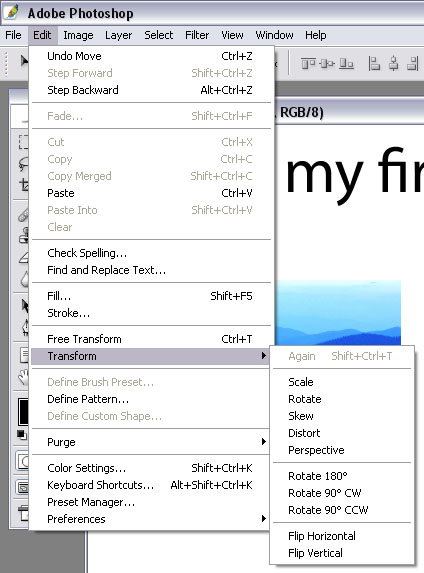Click the align left edges icon

point(374,63)
